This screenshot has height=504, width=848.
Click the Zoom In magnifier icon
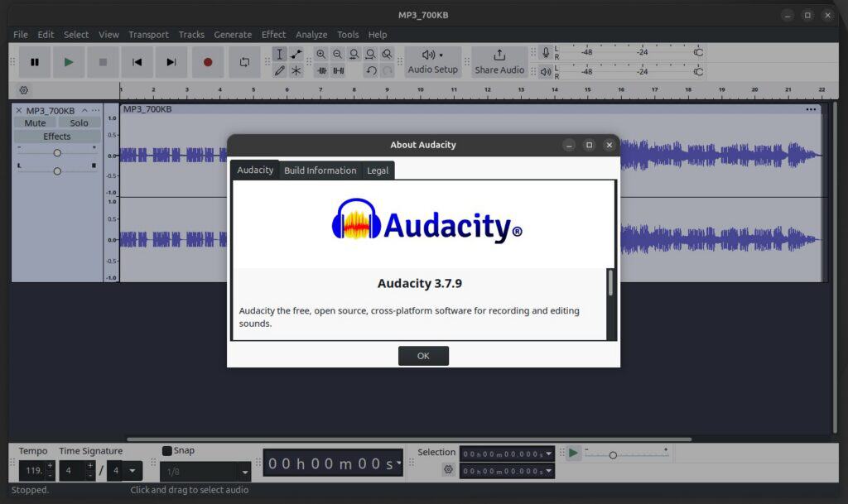[321, 54]
